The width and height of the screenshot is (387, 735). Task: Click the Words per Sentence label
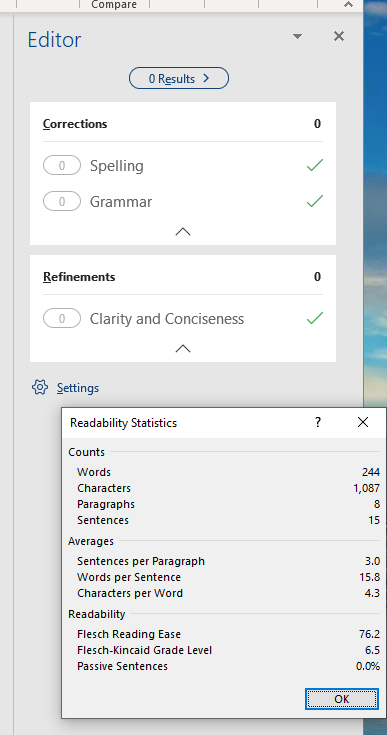(x=129, y=577)
